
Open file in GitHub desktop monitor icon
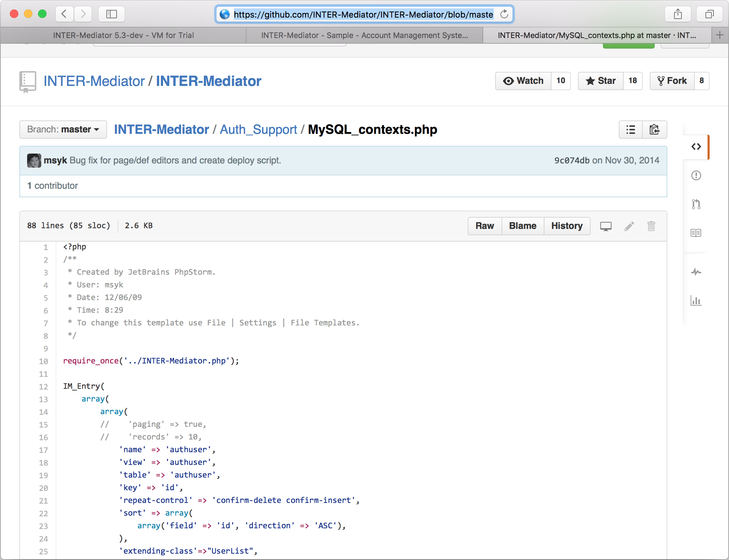pyautogui.click(x=606, y=226)
